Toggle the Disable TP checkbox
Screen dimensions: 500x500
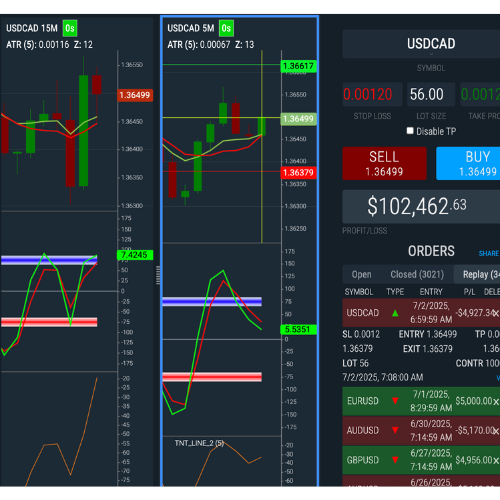[410, 131]
